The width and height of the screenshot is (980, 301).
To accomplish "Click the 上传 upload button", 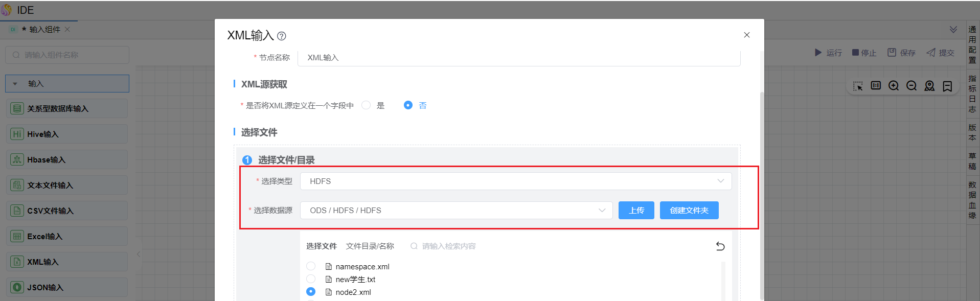I will [636, 211].
